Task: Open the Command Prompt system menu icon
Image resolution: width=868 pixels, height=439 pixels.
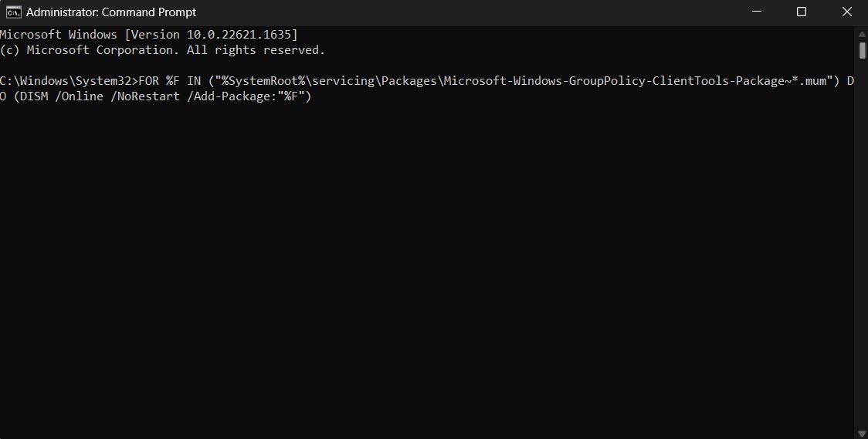Action: coord(13,12)
